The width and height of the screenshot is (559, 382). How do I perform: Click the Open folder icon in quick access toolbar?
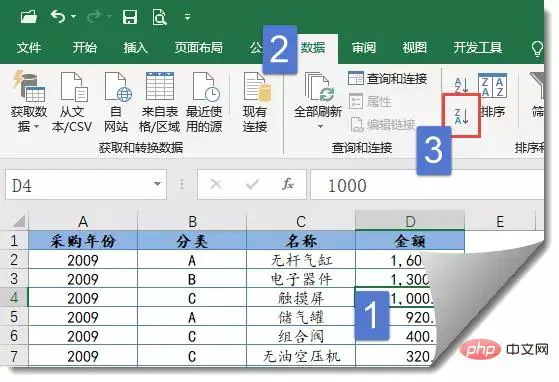coord(29,17)
